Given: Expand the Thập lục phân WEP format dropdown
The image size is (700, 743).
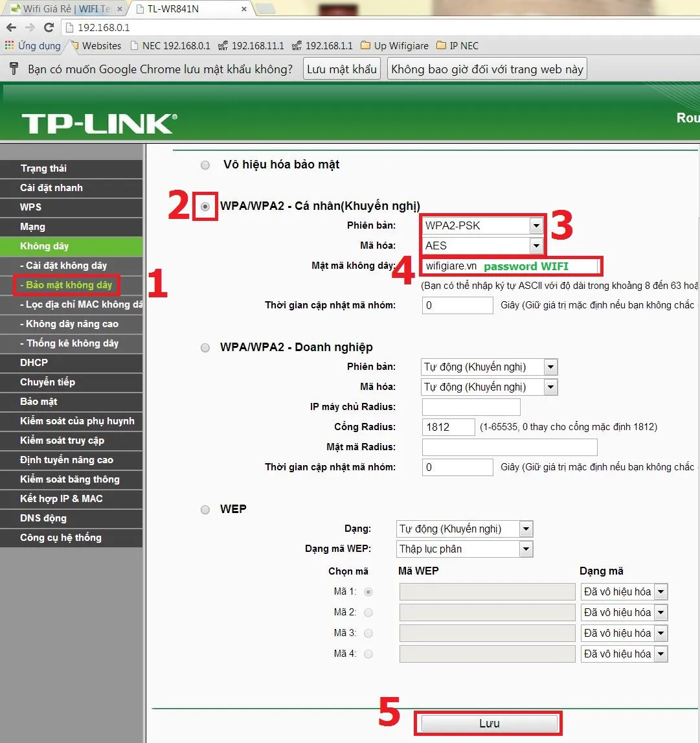Looking at the screenshot, I should coord(464,549).
